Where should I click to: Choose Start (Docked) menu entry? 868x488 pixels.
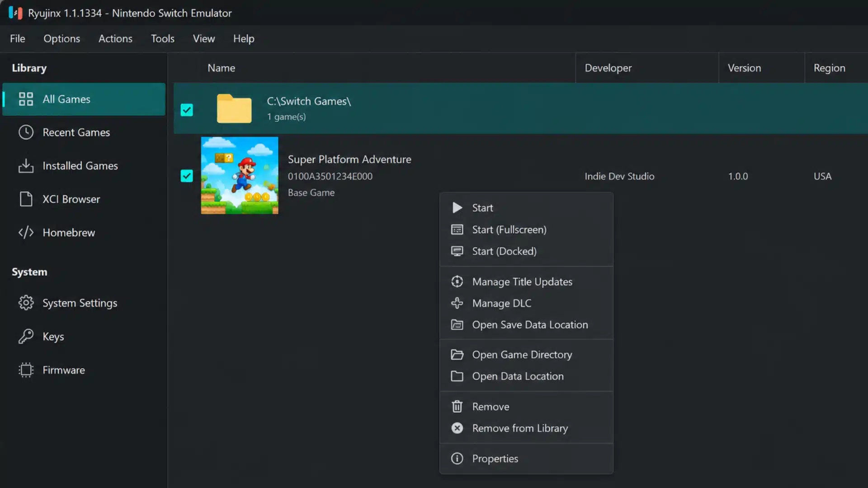point(526,251)
